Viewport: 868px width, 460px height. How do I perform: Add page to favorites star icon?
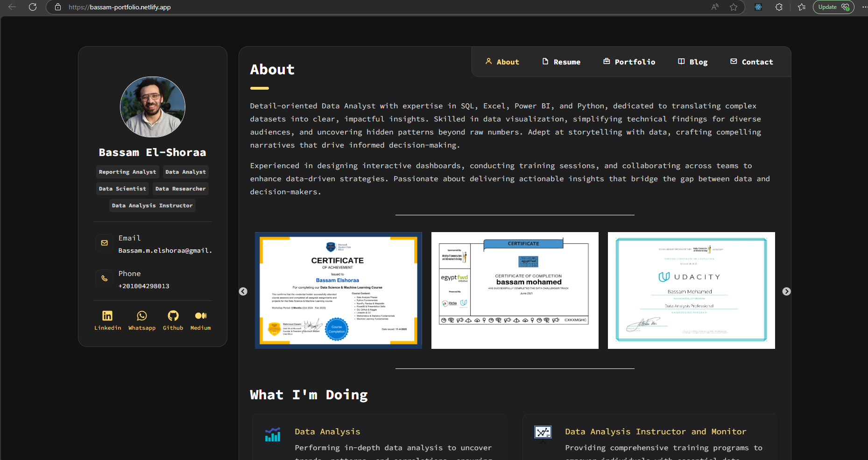tap(734, 7)
